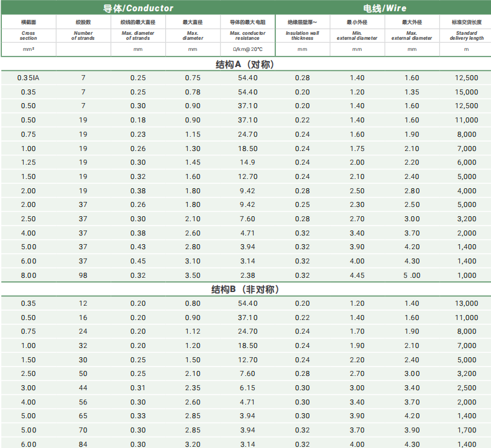The width and height of the screenshot is (491, 448).
Task: Select the Max. conductor resistance column header
Action: pyautogui.click(x=247, y=35)
